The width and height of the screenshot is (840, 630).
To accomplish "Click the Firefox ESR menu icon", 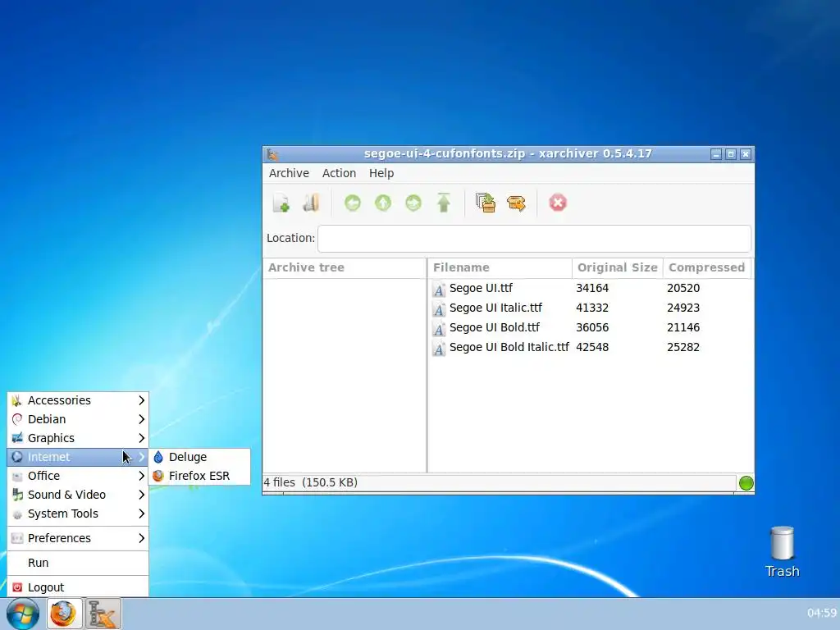I will [158, 476].
